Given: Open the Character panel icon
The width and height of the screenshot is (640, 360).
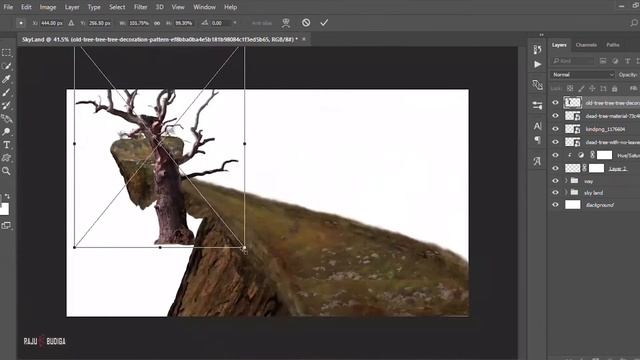Looking at the screenshot, I should click(537, 126).
